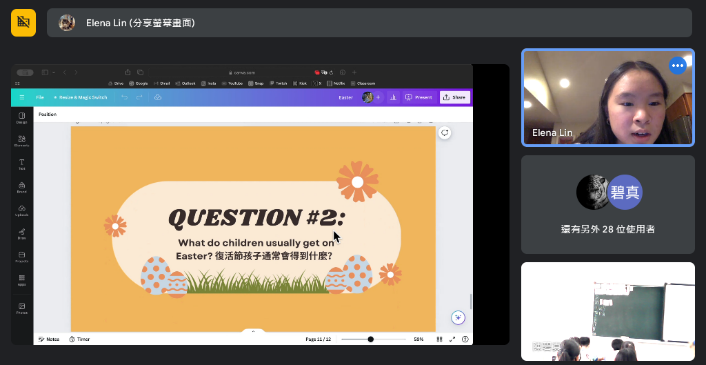
Task: Click the Share button
Action: pyautogui.click(x=455, y=97)
